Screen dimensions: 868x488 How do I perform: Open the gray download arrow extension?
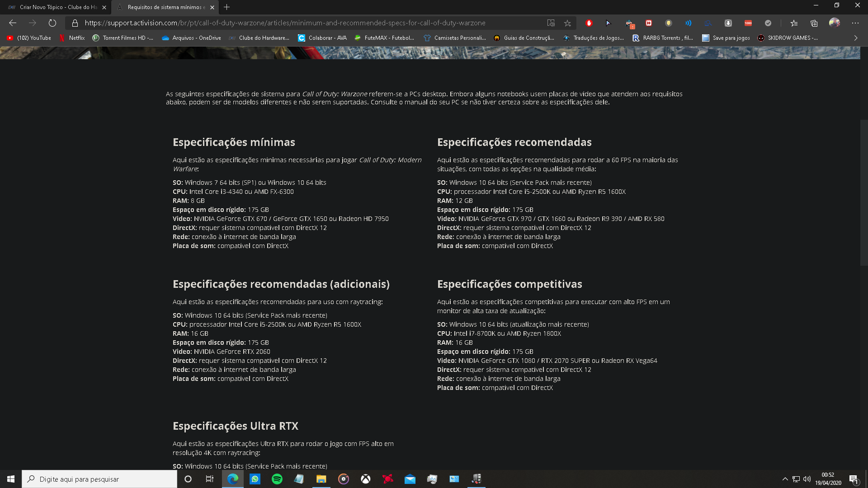coord(728,23)
